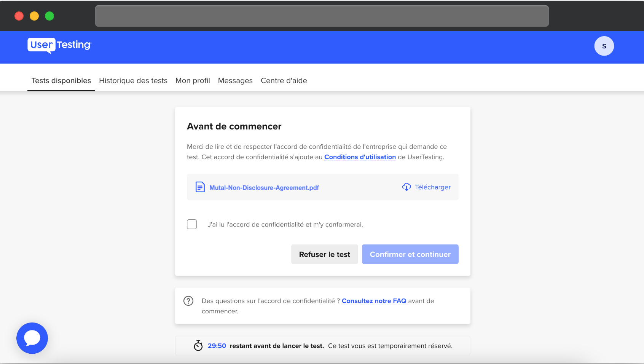Viewport: 644px width, 364px height.
Task: Open Mutal-Non-Disclosure-Agreement.pdf file link
Action: tap(264, 188)
